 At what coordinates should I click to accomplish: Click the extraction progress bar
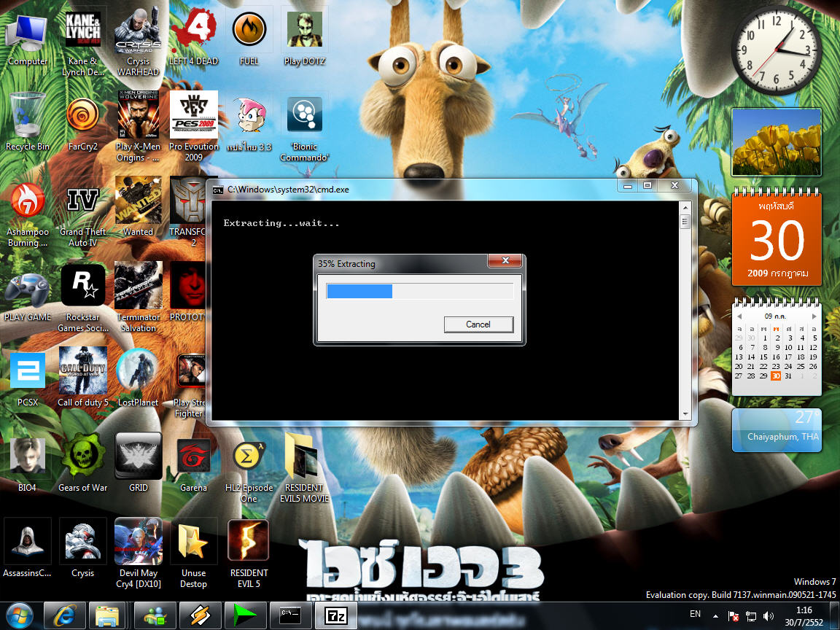coord(419,291)
